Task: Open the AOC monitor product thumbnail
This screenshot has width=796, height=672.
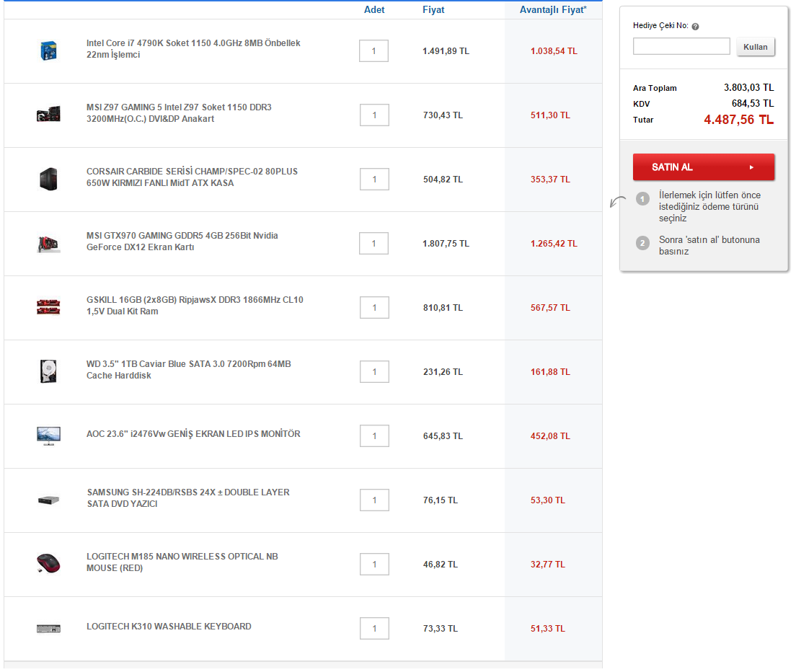Action: point(48,435)
